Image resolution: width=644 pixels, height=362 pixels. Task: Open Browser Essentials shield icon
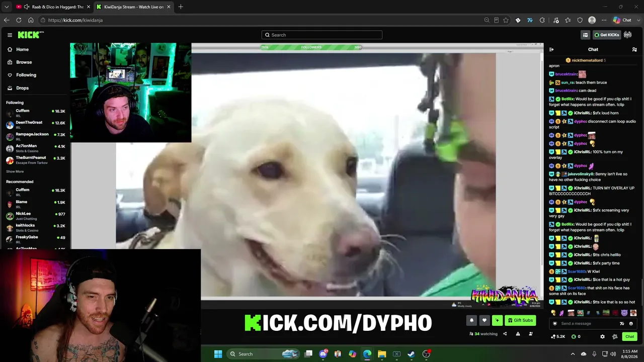pos(580,20)
